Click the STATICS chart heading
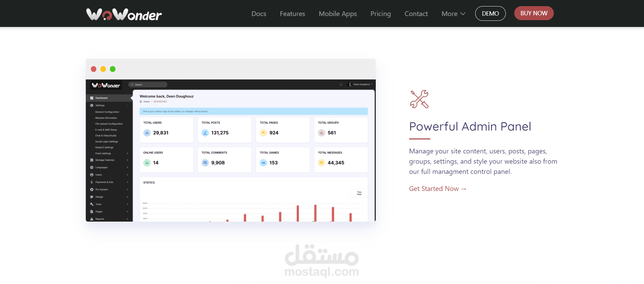Viewport: 644px width, 284px height. click(149, 183)
